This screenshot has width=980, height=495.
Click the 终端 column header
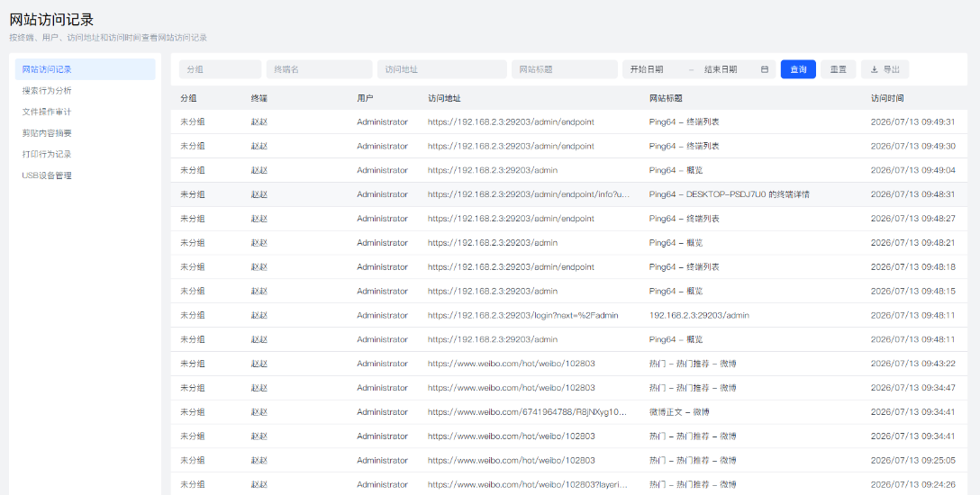[259, 98]
